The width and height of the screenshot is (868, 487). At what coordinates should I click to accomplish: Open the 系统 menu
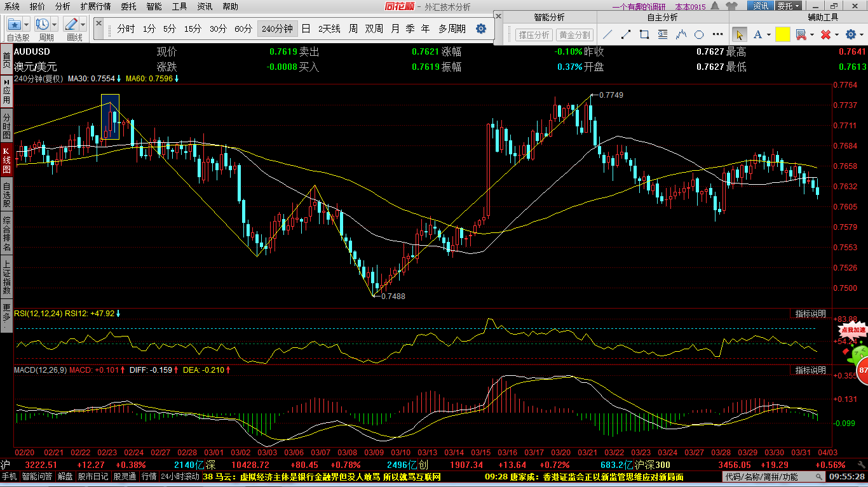[x=12, y=6]
